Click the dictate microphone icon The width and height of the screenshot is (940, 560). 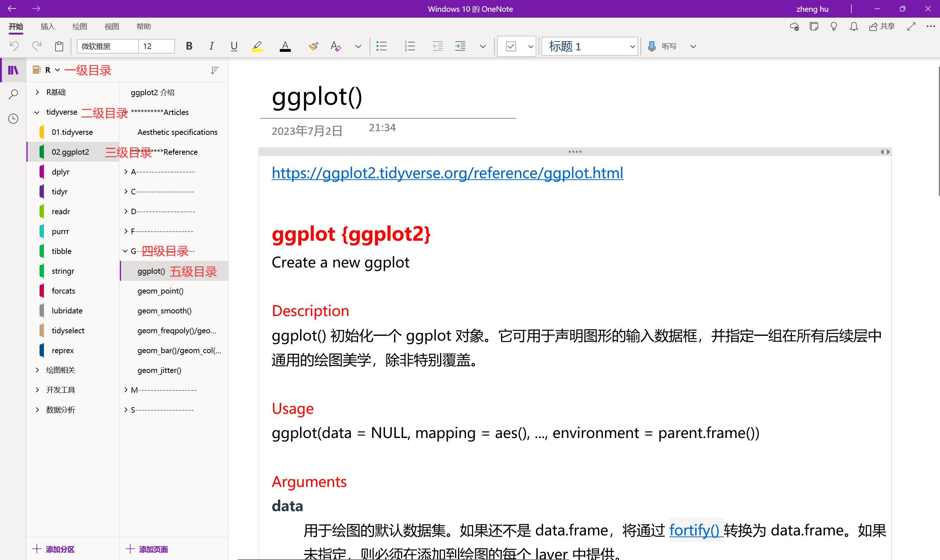click(x=651, y=46)
